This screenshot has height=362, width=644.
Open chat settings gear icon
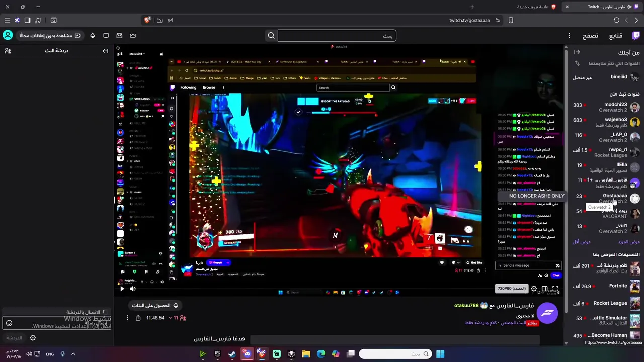33,338
